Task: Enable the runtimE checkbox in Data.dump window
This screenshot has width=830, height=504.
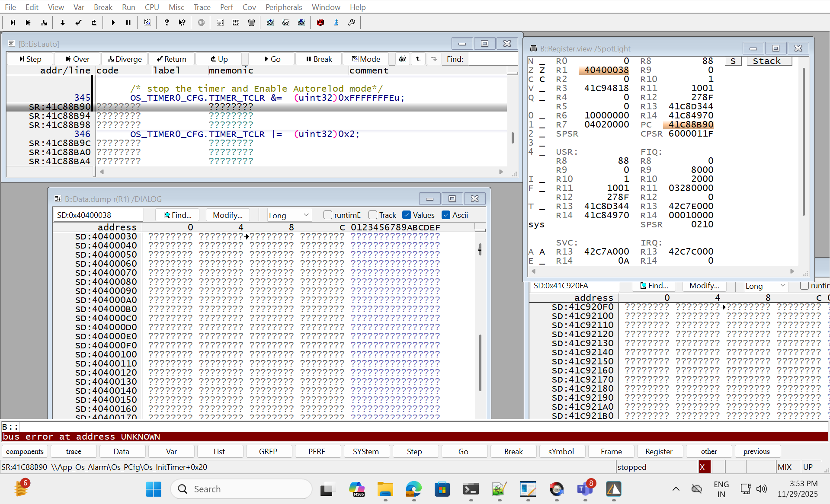Action: 327,215
